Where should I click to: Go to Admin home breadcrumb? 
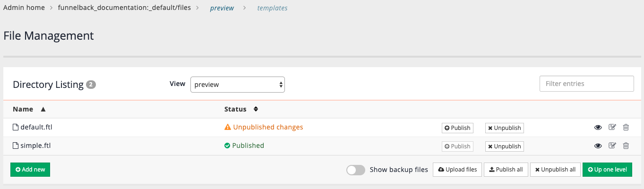click(24, 8)
